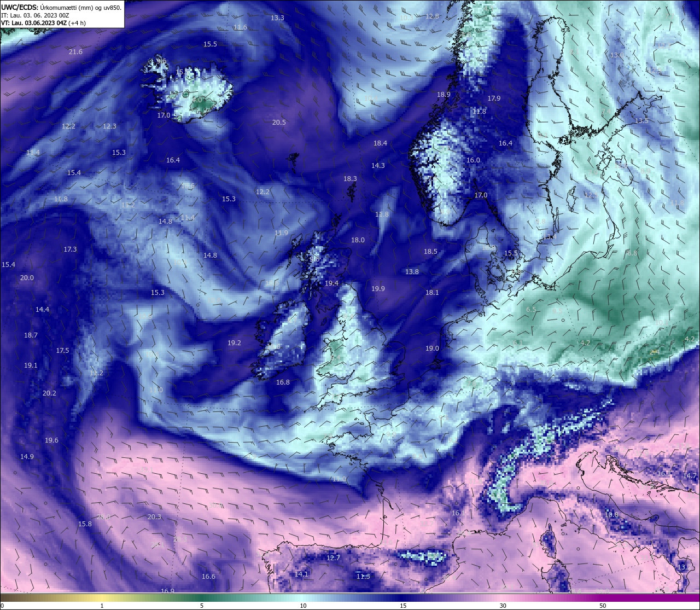Click the 10.8 value over Italy
Viewport: 700px width, 610px height.
[x=611, y=515]
